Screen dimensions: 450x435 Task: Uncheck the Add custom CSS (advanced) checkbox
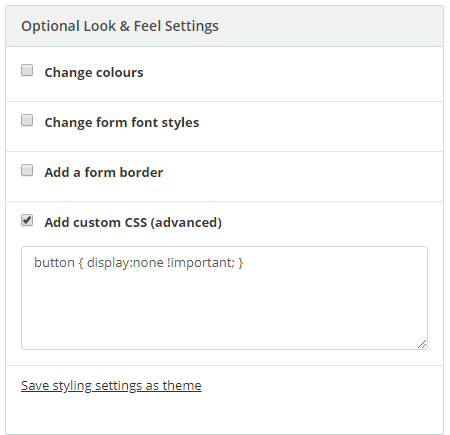pos(27,220)
